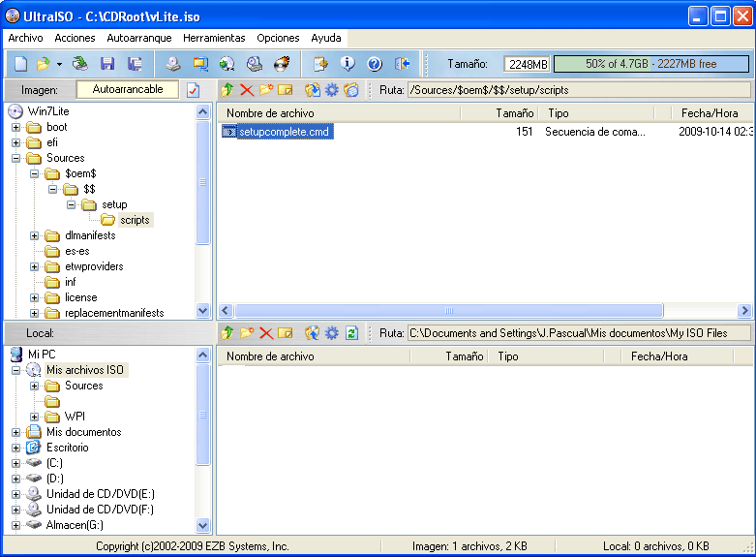Screen dimensions: 756x557
Task: Go up one folder in Local pane
Action: tap(227, 332)
